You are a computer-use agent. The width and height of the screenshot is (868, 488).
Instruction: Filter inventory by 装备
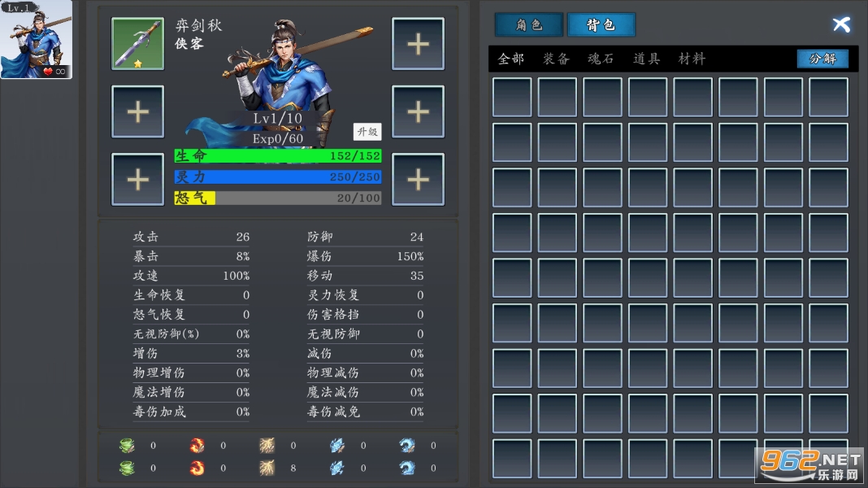click(x=557, y=59)
